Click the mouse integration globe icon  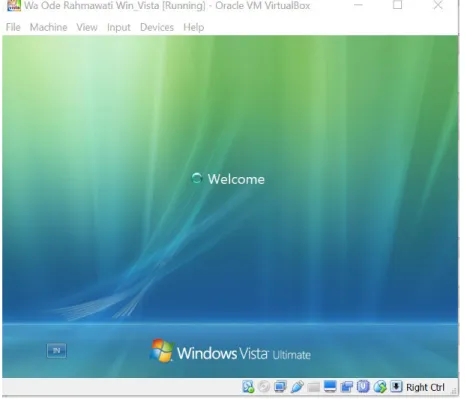(380, 387)
